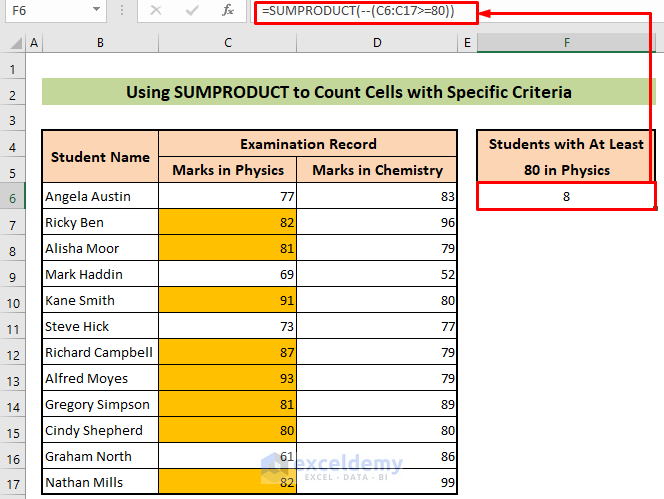Click the 'Graham North' name cell

(100, 456)
